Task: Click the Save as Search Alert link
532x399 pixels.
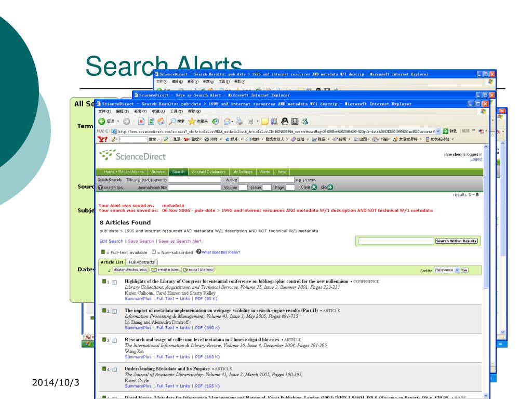Action: 180,241
